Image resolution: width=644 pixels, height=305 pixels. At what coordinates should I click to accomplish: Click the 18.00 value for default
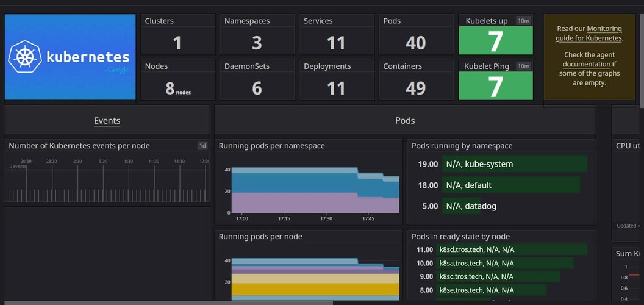coord(428,185)
